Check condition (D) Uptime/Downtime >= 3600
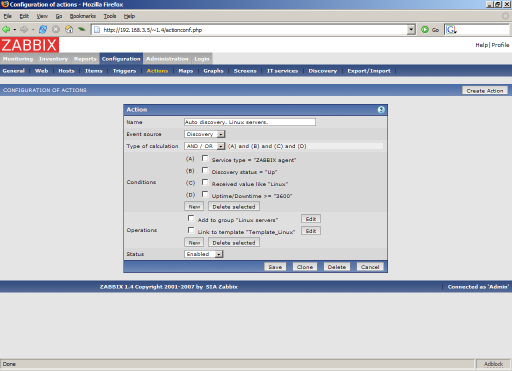 [205, 194]
